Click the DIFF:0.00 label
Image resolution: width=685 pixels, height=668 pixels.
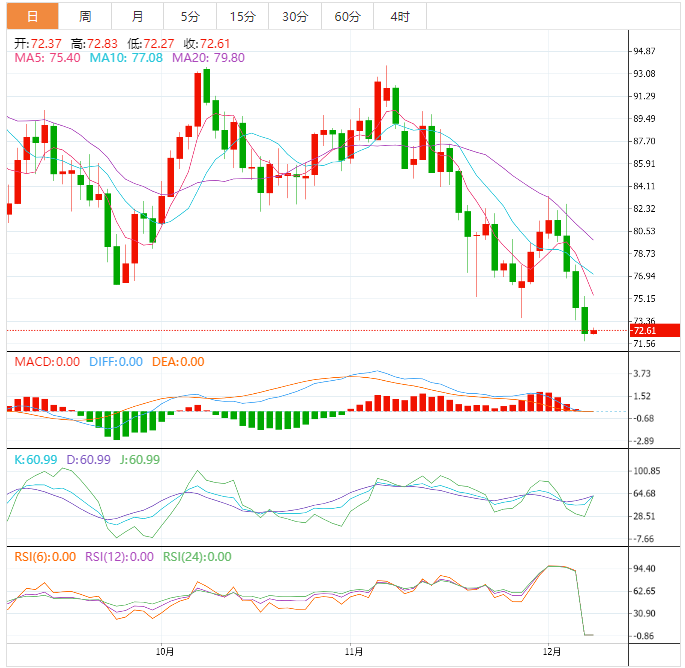[114, 362]
